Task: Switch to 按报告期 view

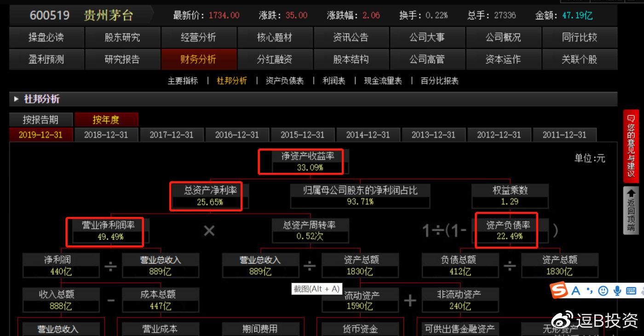Action: pyautogui.click(x=40, y=120)
